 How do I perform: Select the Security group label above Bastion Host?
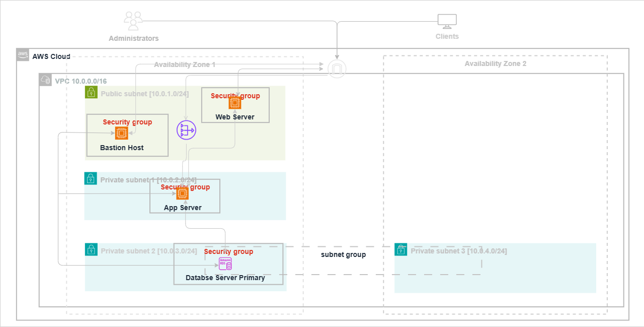tap(127, 122)
